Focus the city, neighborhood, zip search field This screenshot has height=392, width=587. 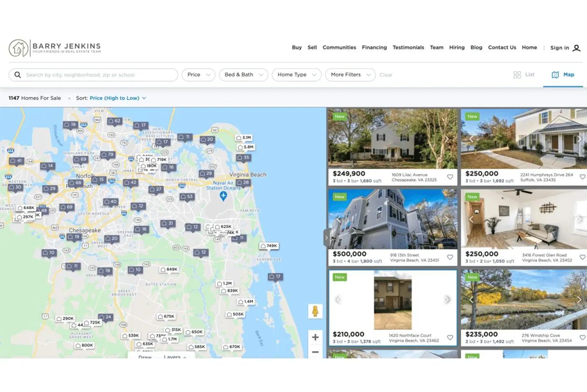coord(93,75)
